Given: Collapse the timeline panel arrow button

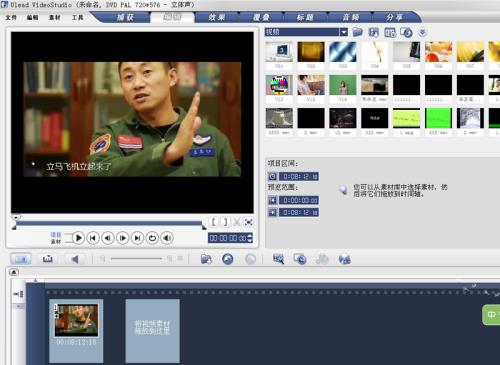Looking at the screenshot, I should click(x=14, y=272).
